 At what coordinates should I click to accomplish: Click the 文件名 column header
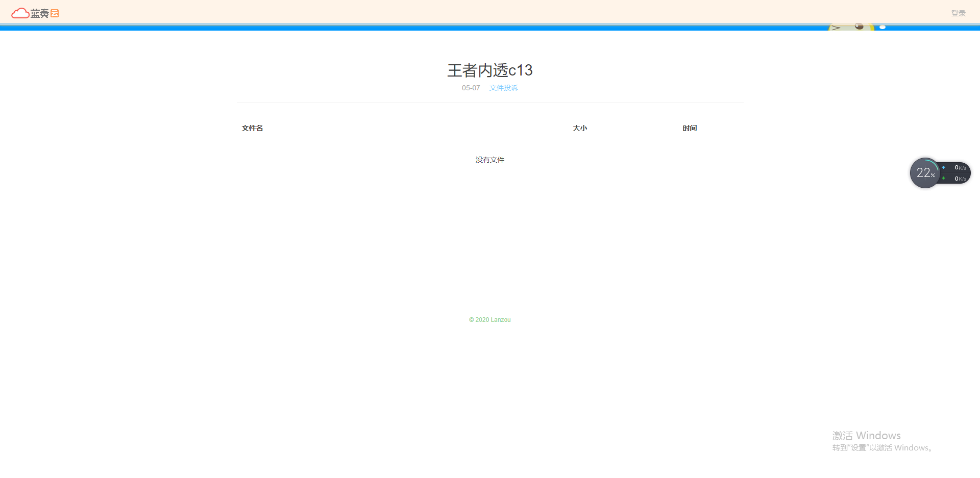[x=252, y=128]
